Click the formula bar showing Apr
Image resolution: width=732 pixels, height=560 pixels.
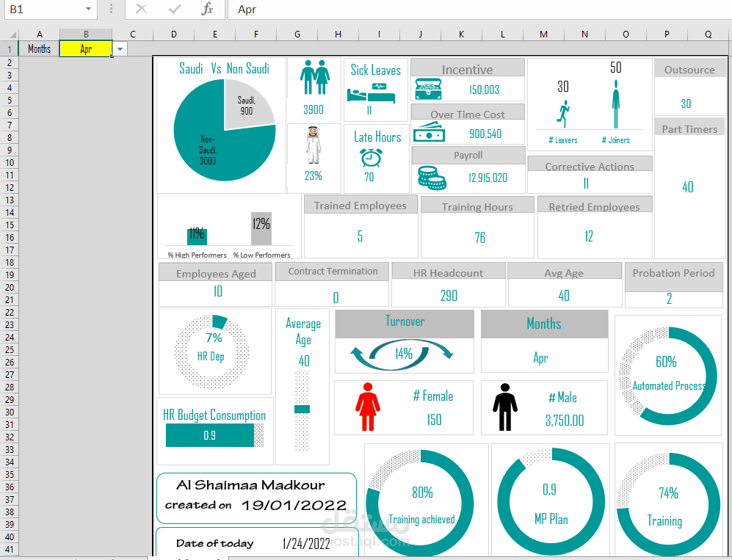pos(479,10)
